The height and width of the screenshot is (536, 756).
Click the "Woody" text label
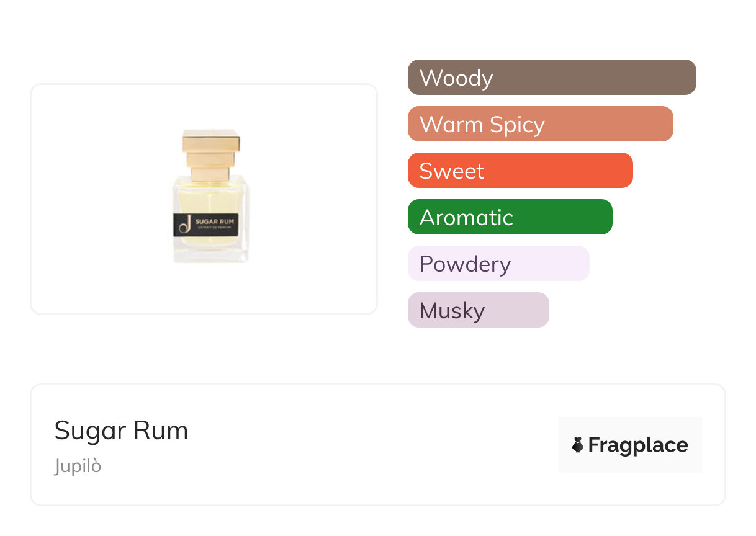(x=456, y=78)
